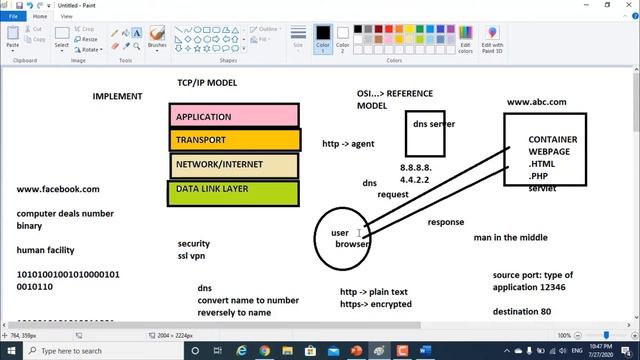This screenshot has width=640, height=360.
Task: Choose the Five-point star shape
Action: [197, 49]
